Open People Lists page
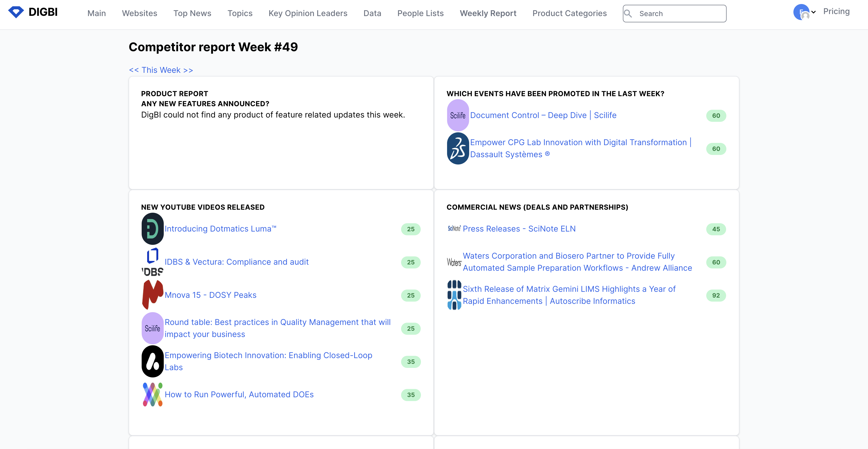 click(x=420, y=13)
